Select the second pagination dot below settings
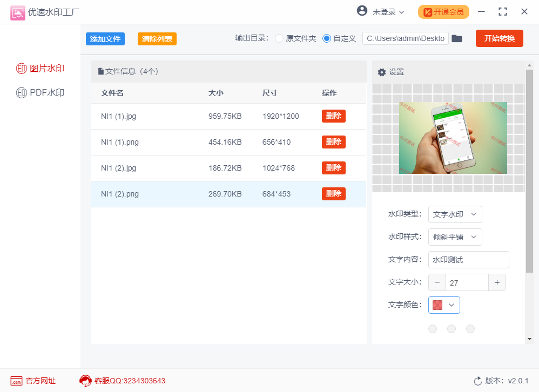The image size is (539, 392). pos(452,328)
